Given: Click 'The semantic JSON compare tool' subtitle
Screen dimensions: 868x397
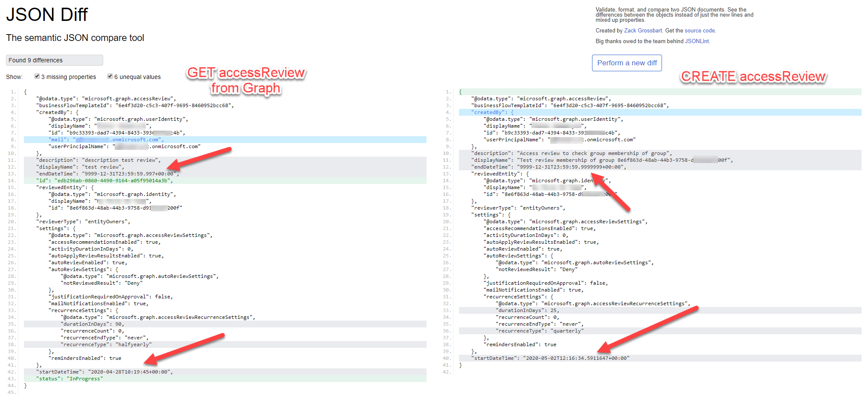Looking at the screenshot, I should (x=75, y=38).
